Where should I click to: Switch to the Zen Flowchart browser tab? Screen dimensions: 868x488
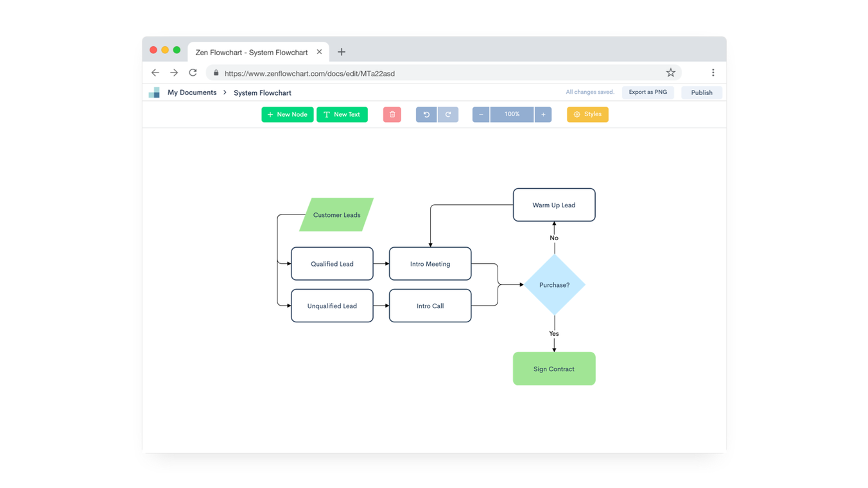250,51
